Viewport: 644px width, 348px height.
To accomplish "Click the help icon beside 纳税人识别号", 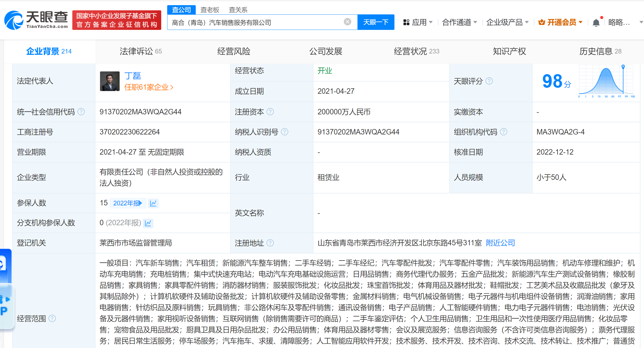I will pos(285,132).
